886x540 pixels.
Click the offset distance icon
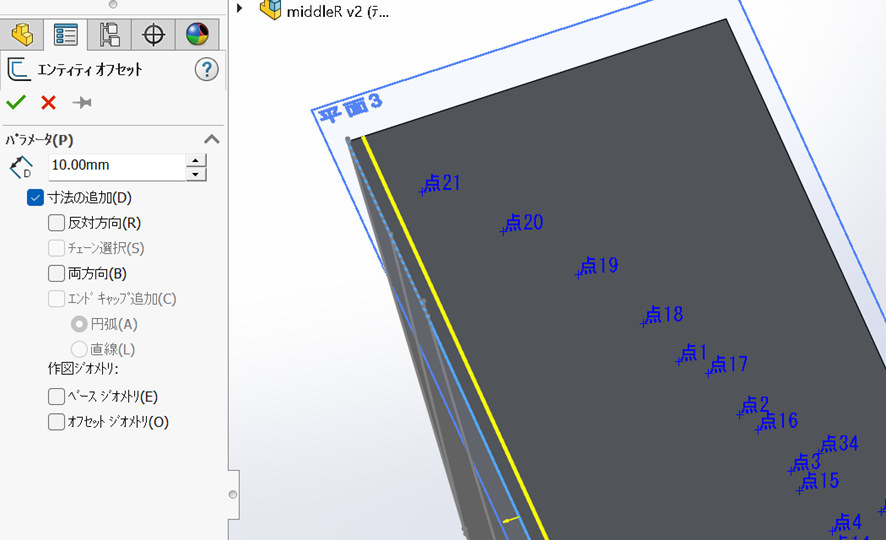point(21,167)
